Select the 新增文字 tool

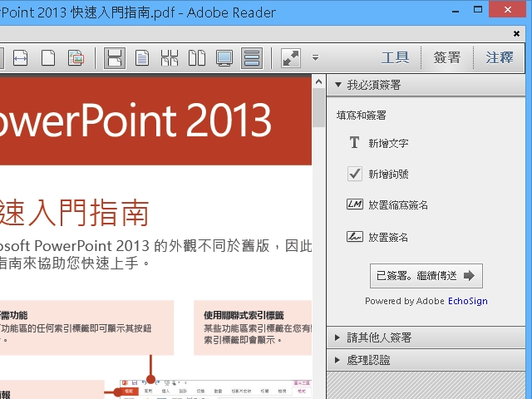(378, 143)
